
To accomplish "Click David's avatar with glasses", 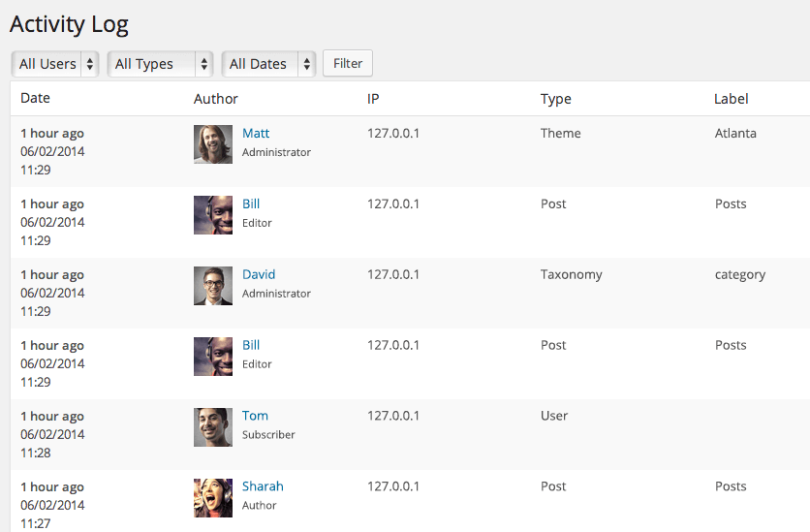I will click(213, 286).
